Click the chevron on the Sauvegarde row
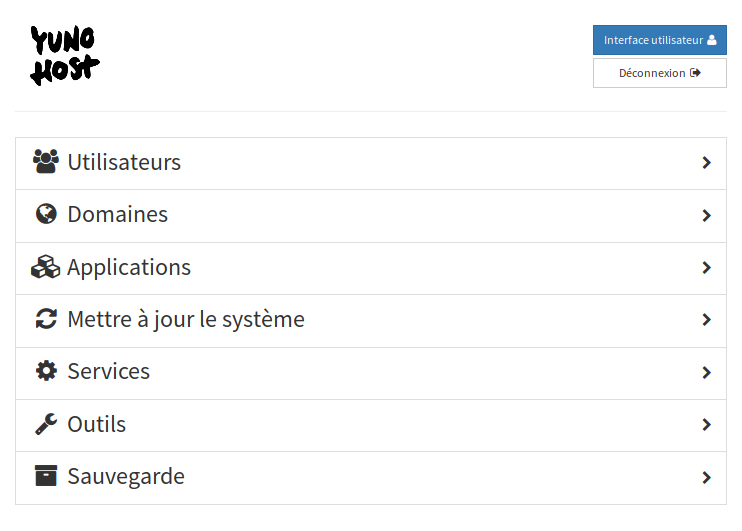Image resolution: width=742 pixels, height=531 pixels. point(707,478)
